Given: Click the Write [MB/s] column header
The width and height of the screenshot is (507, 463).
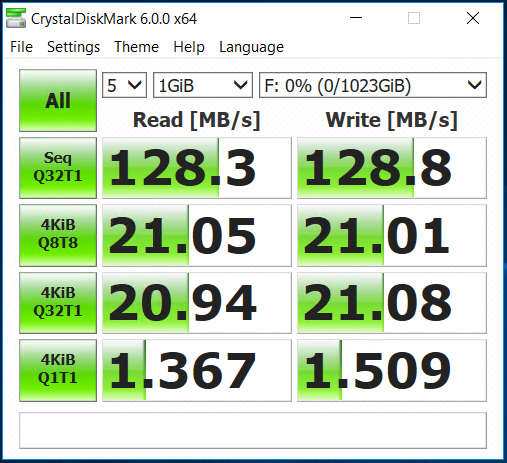Looking at the screenshot, I should pyautogui.click(x=392, y=120).
